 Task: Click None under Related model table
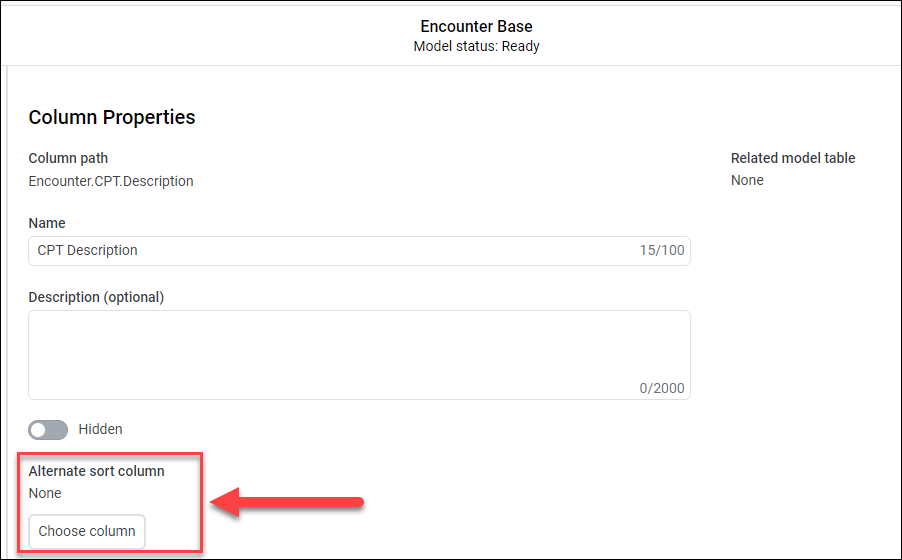click(747, 180)
